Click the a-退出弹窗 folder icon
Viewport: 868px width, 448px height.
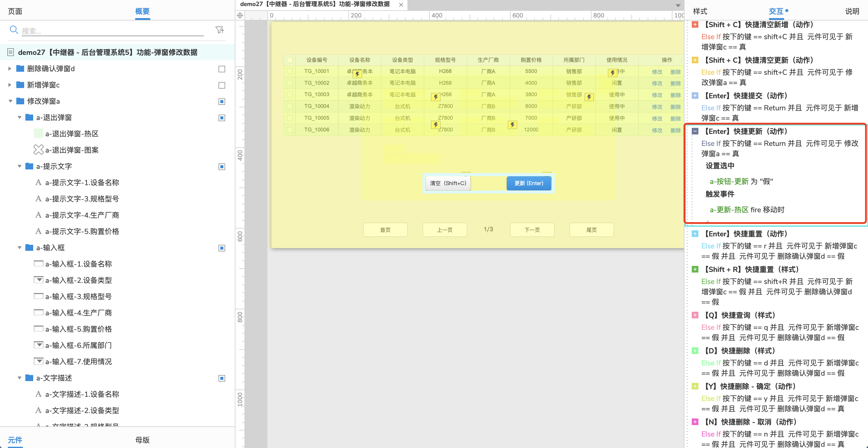click(29, 118)
